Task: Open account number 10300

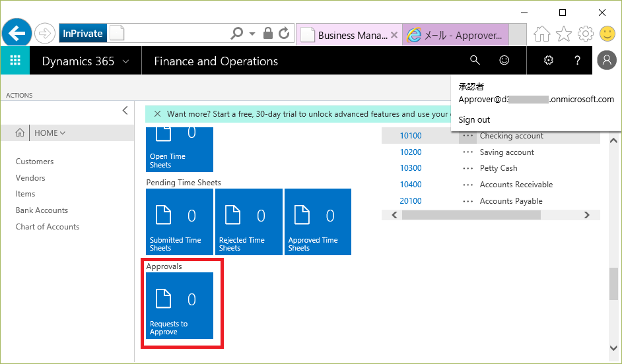Action: pyautogui.click(x=411, y=168)
